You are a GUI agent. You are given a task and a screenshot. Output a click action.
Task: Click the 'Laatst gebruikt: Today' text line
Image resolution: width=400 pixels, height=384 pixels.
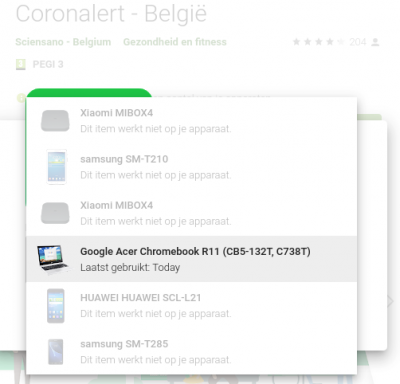pos(130,267)
